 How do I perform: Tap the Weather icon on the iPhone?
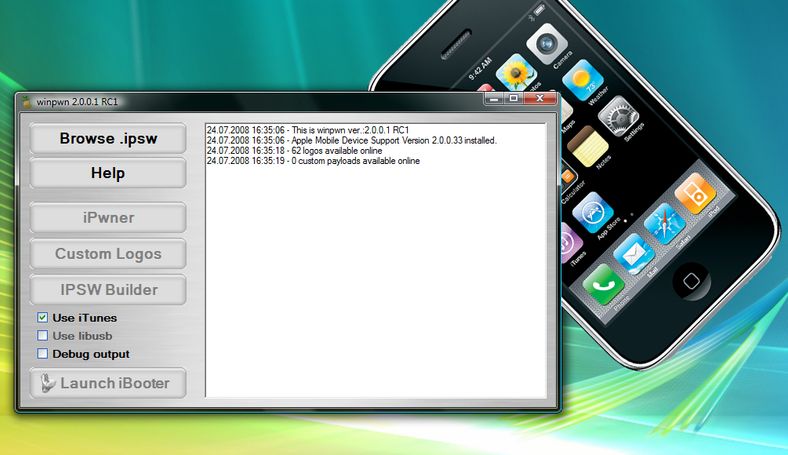(582, 80)
